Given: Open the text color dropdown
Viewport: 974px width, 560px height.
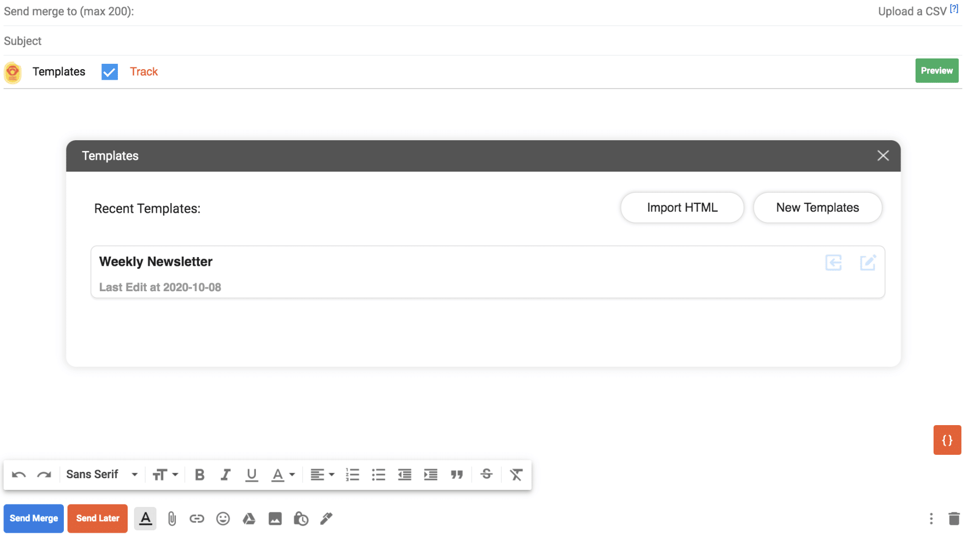Looking at the screenshot, I should tap(283, 475).
